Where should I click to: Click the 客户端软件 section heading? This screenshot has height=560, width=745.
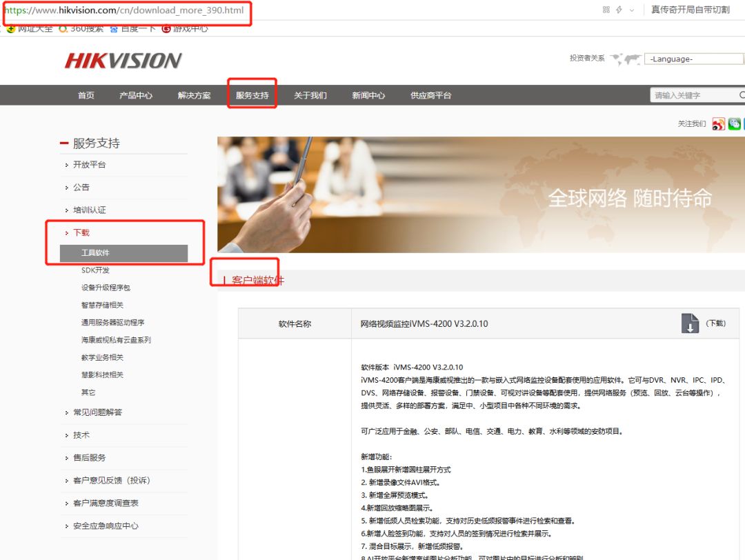point(257,280)
